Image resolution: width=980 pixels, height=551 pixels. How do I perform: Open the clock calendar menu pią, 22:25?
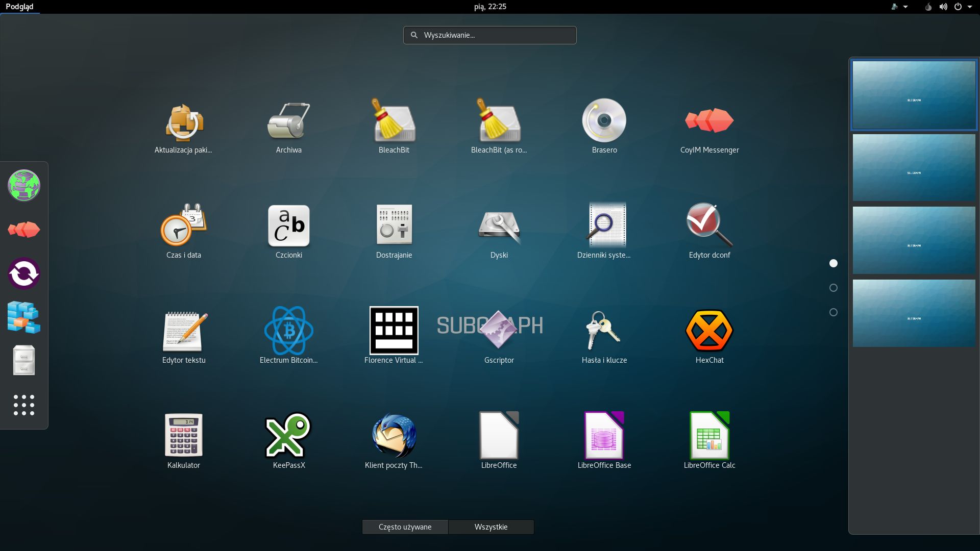489,7
